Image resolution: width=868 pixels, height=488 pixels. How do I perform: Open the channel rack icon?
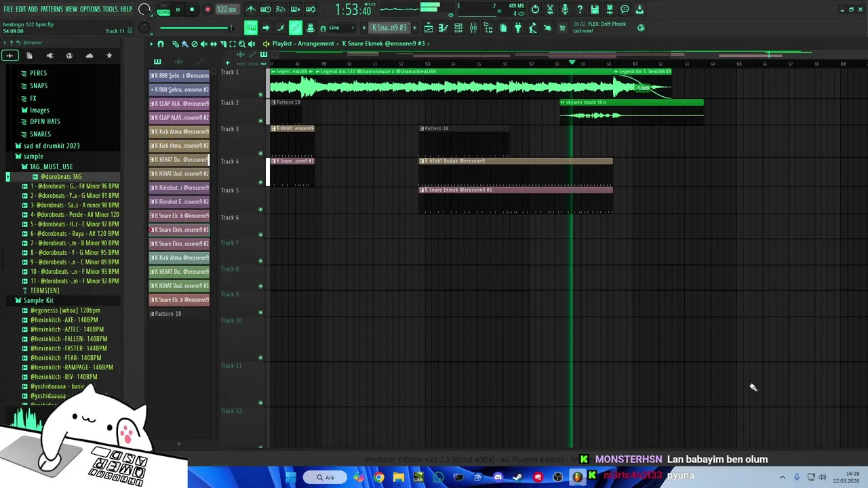(458, 28)
